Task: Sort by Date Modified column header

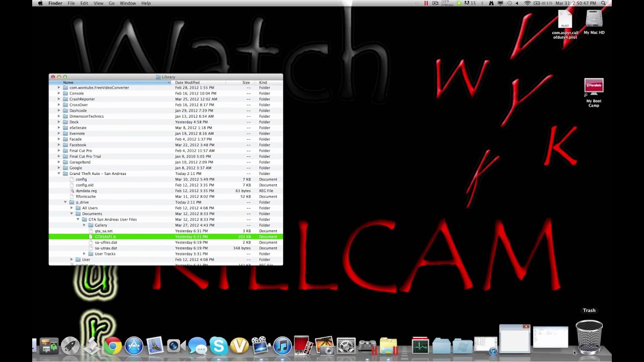Action: pos(199,82)
